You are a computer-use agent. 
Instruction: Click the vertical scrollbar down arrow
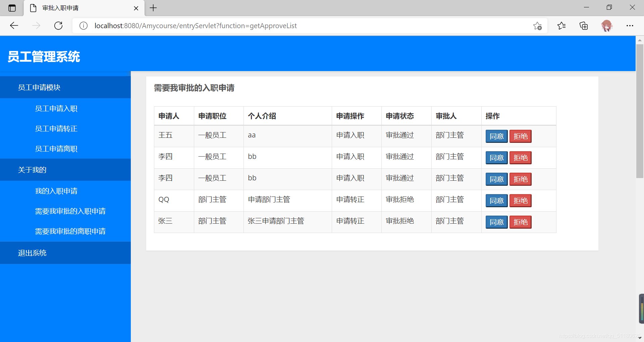pyautogui.click(x=640, y=338)
